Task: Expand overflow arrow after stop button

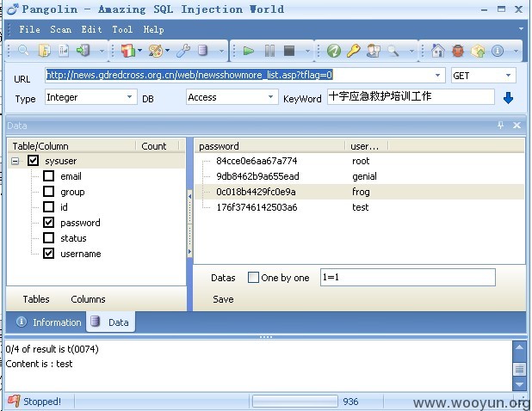Action: (307, 52)
